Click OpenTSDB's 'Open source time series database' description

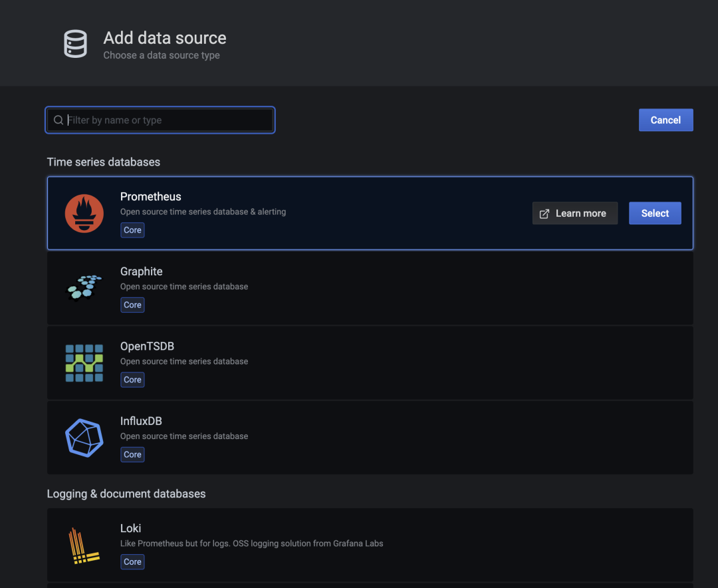[x=184, y=362]
